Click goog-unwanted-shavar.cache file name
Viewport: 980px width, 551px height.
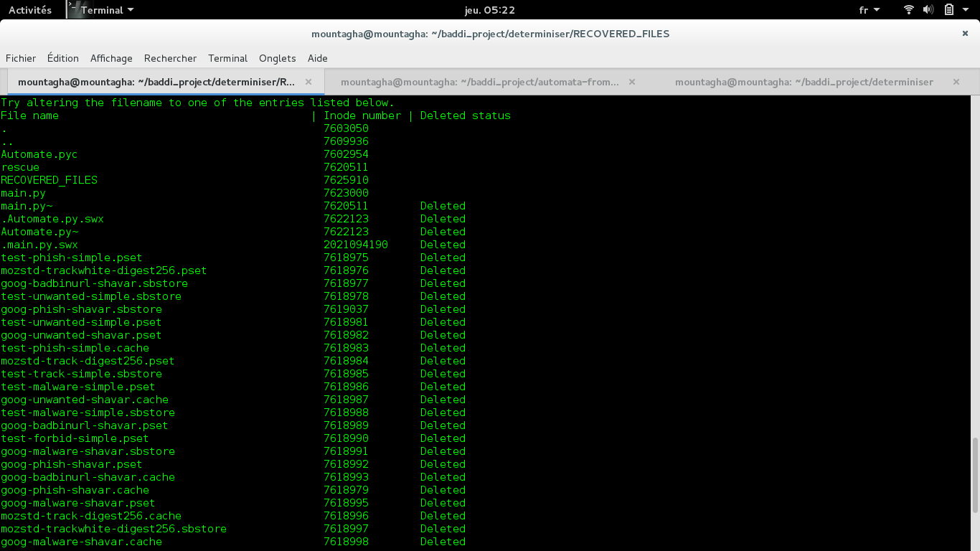[85, 400]
